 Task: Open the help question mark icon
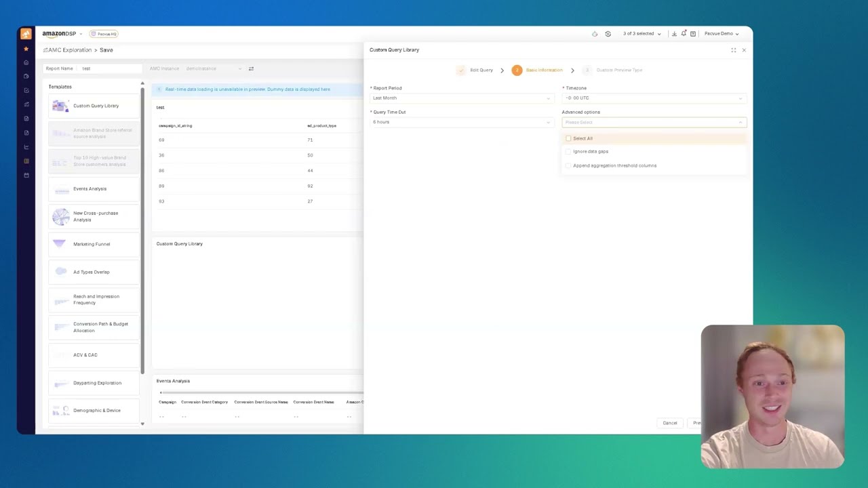coord(693,34)
